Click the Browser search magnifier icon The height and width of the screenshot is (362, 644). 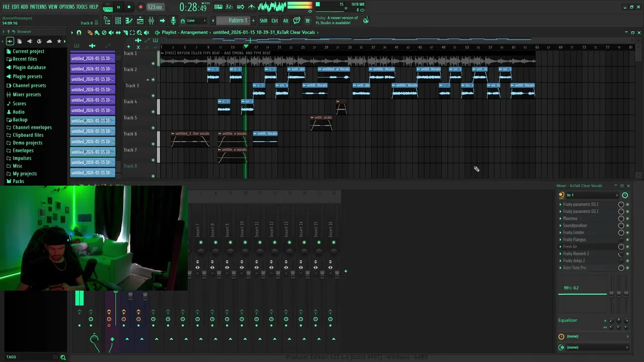tap(63, 357)
